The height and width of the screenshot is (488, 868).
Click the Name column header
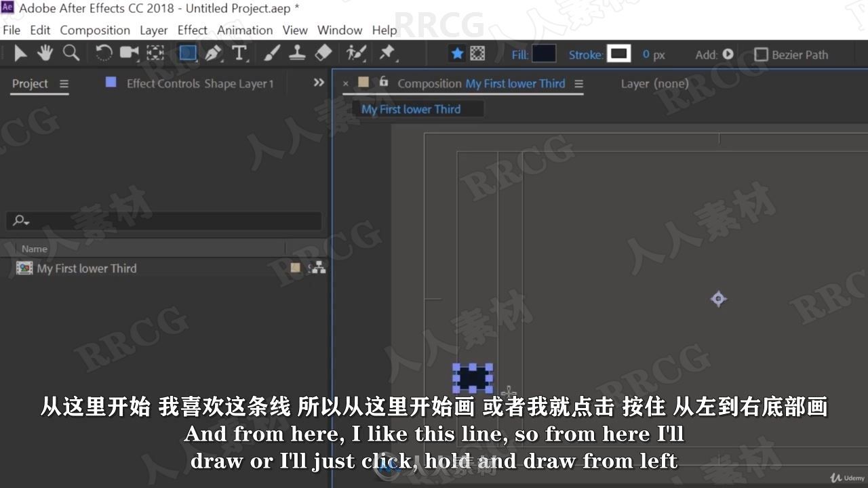35,249
